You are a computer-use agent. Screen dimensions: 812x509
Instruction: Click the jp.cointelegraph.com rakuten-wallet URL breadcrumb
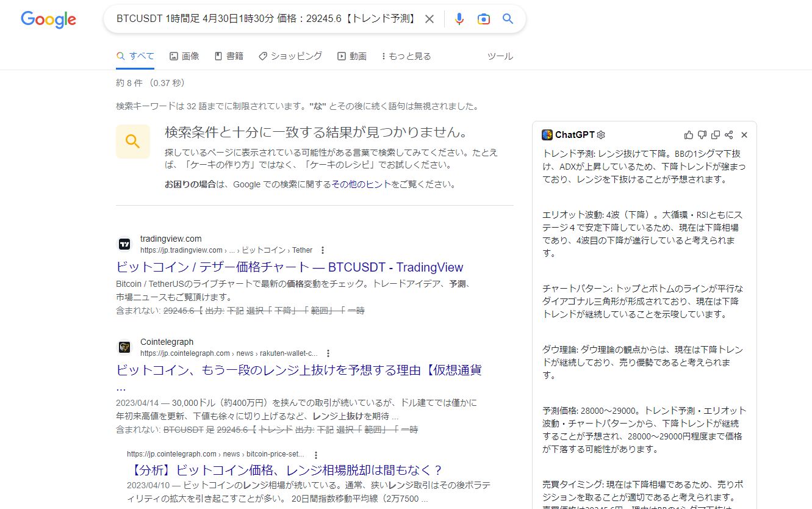(229, 353)
